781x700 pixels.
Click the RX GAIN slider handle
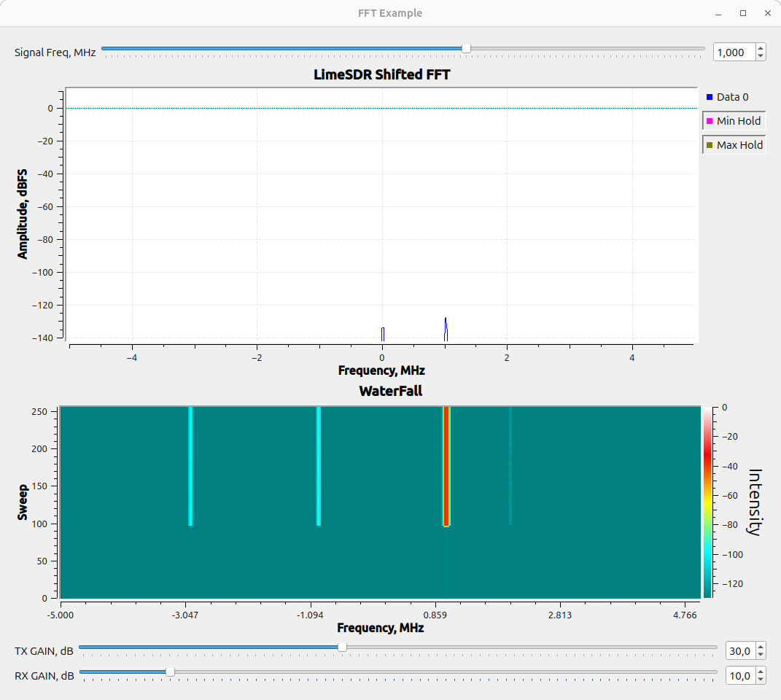[170, 672]
